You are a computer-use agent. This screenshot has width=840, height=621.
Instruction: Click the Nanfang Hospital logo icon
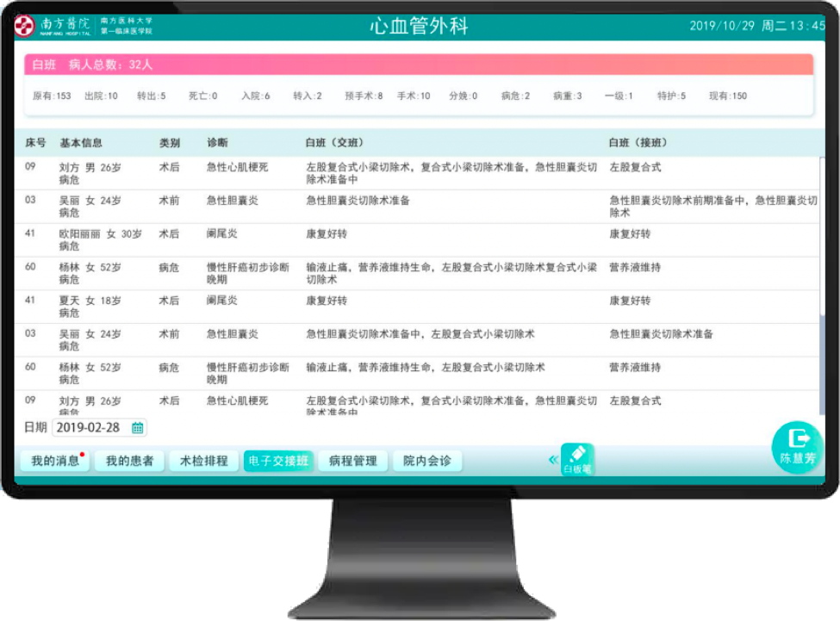(x=24, y=26)
